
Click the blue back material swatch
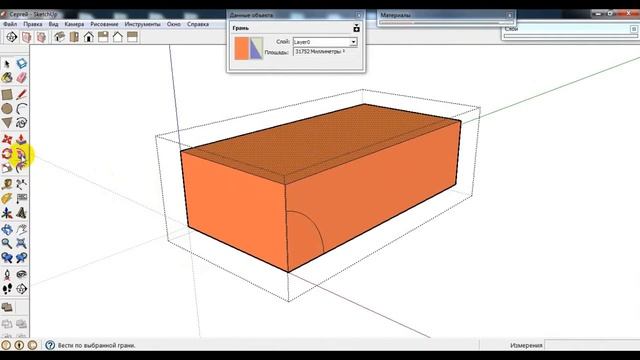pyautogui.click(x=256, y=49)
